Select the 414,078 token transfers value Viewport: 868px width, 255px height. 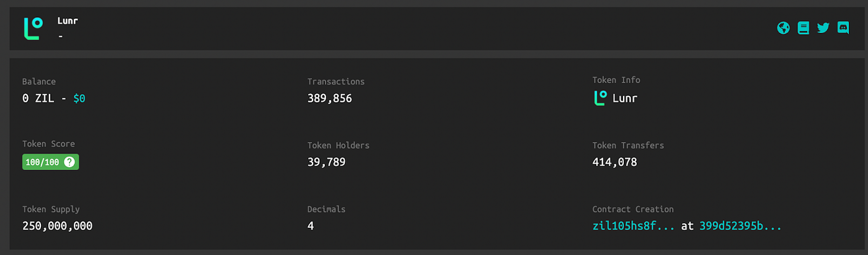click(x=615, y=162)
